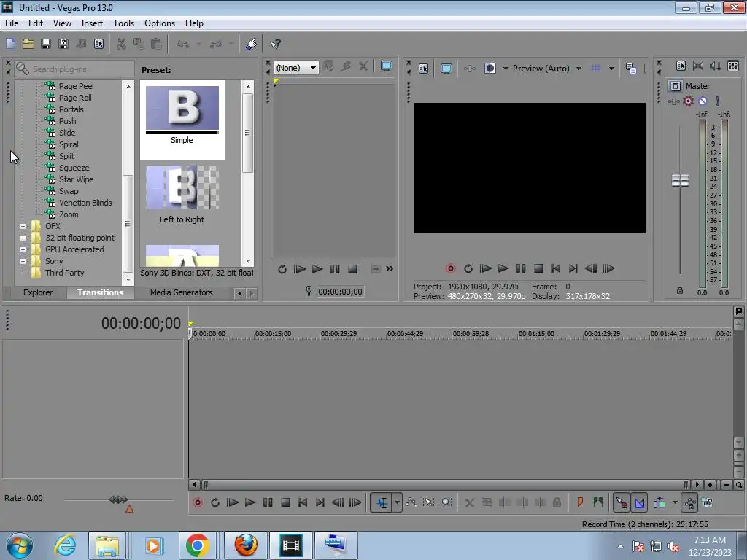The height and width of the screenshot is (560, 747).
Task: Open the (None) trimmer media dropdown
Action: pyautogui.click(x=296, y=68)
